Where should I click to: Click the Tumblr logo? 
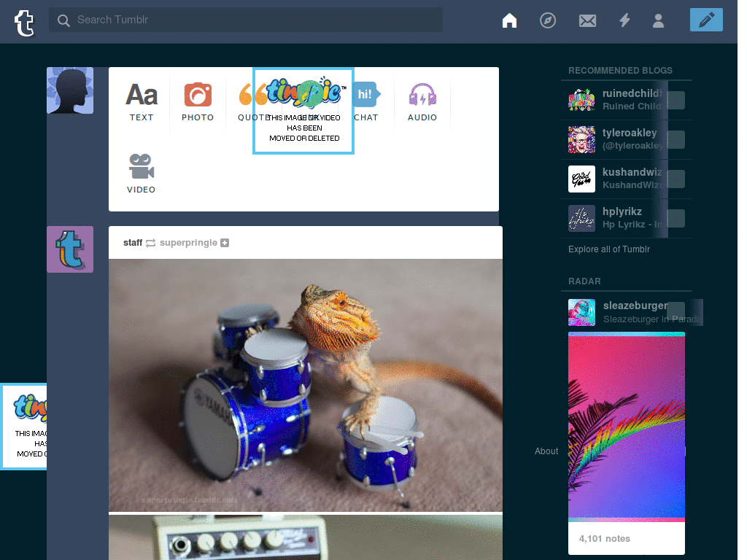[24, 23]
